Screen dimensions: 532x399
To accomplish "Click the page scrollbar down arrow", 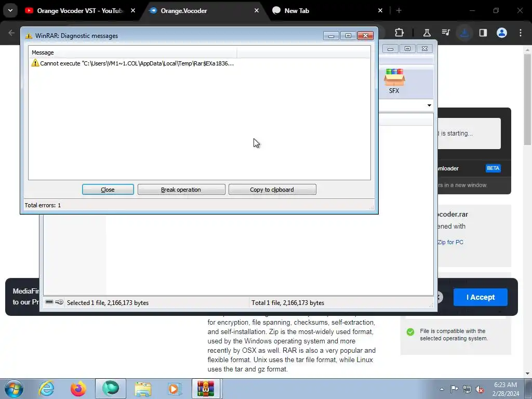I will [527, 374].
